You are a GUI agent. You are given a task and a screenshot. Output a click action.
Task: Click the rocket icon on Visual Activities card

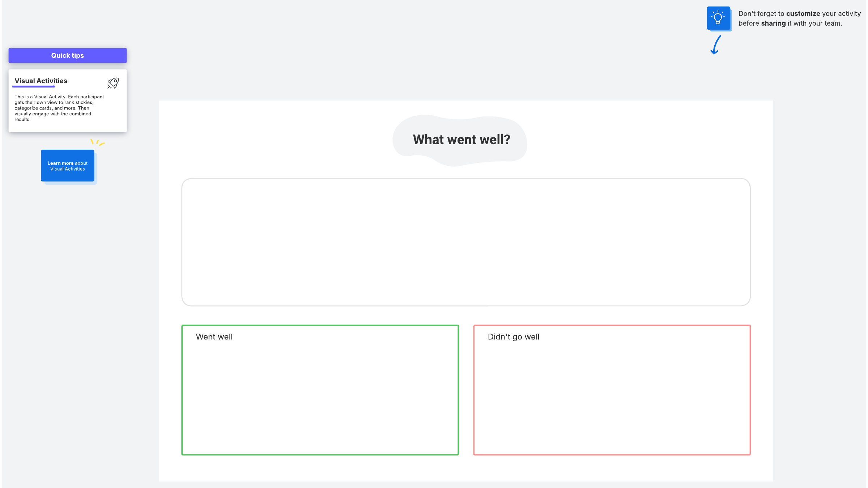pos(113,83)
